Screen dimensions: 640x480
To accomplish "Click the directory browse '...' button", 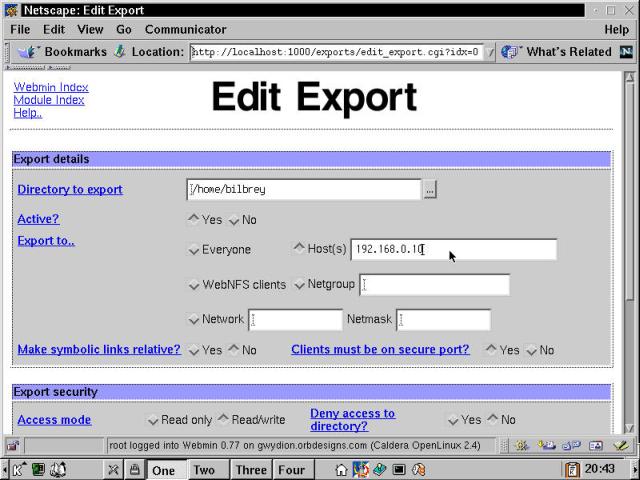I will (x=430, y=190).
